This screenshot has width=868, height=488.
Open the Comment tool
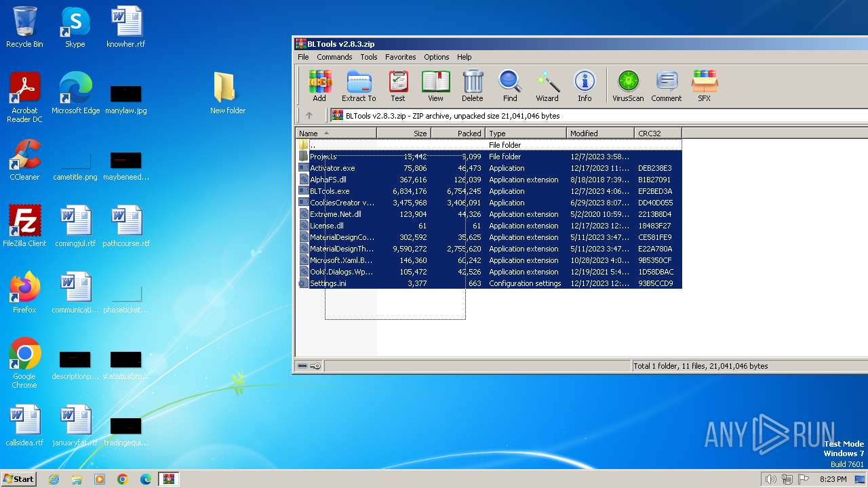pos(667,86)
